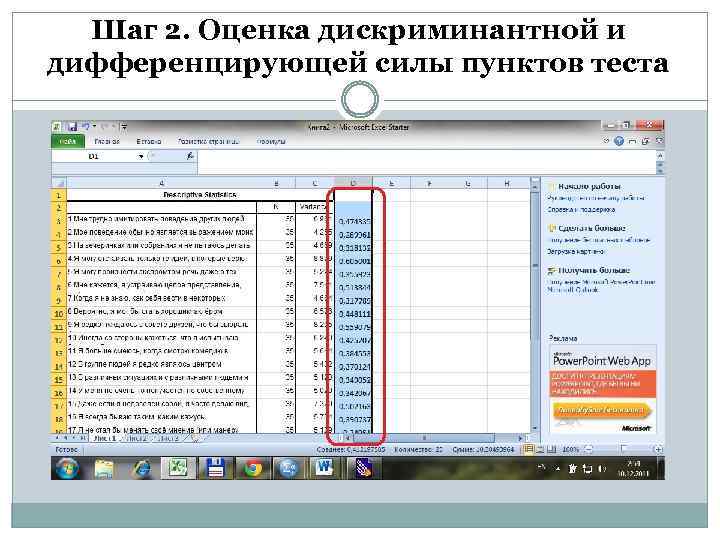Image resolution: width=720 pixels, height=540 pixels.
Task: Click the vertical scrollbar up arrow
Action: 535,186
